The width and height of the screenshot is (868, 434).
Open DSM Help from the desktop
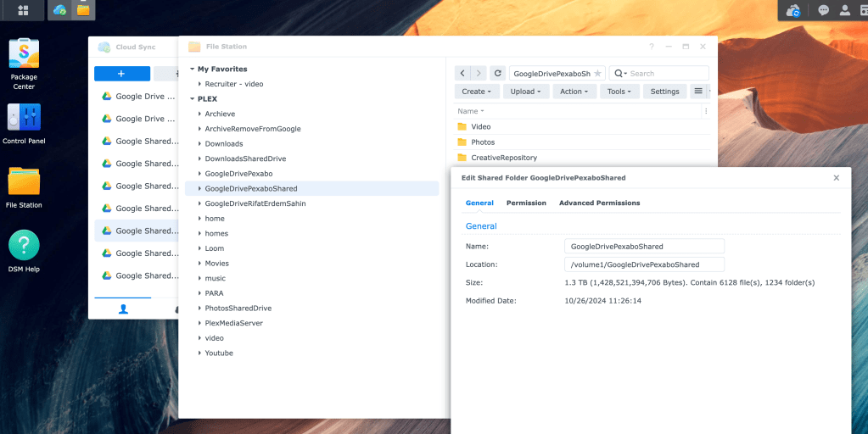[24, 252]
